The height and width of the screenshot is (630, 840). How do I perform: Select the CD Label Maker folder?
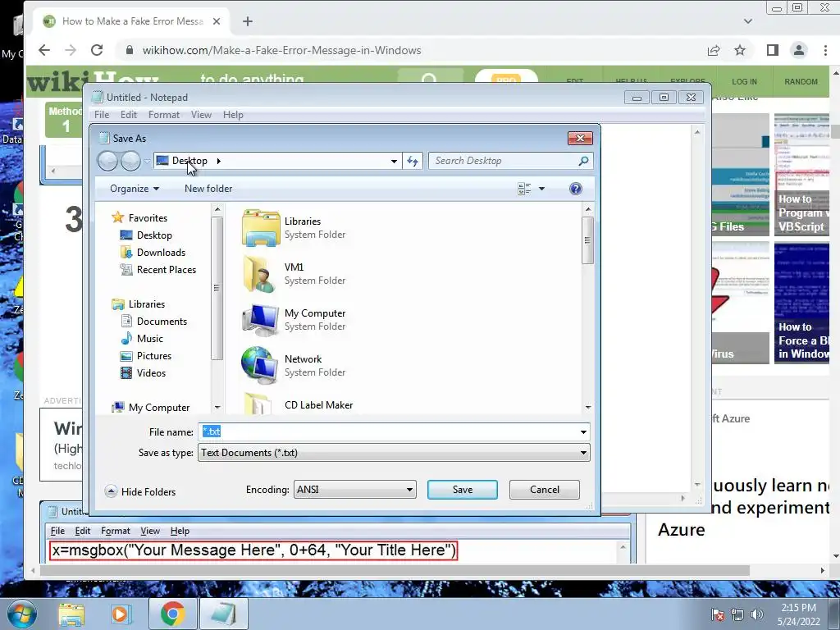click(x=318, y=405)
